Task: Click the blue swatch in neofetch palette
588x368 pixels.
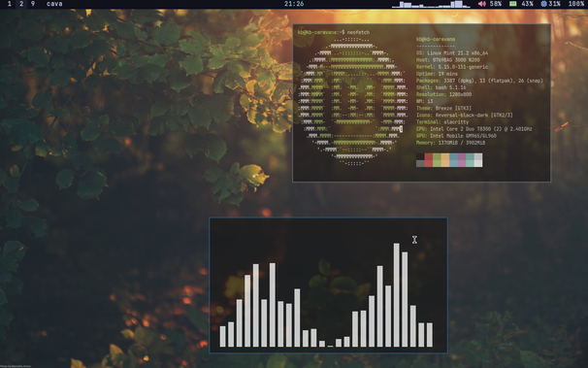Action: point(453,160)
